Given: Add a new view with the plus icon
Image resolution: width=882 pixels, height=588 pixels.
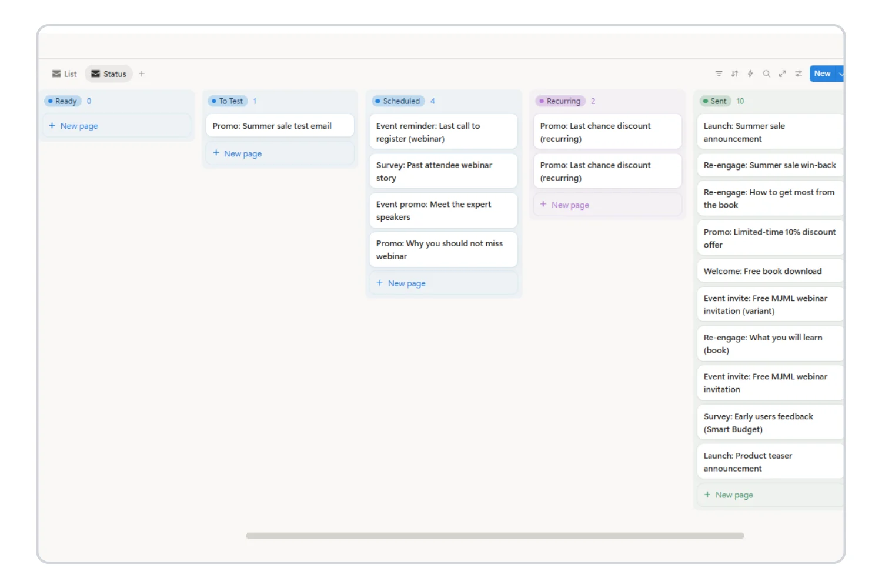Looking at the screenshot, I should 142,73.
